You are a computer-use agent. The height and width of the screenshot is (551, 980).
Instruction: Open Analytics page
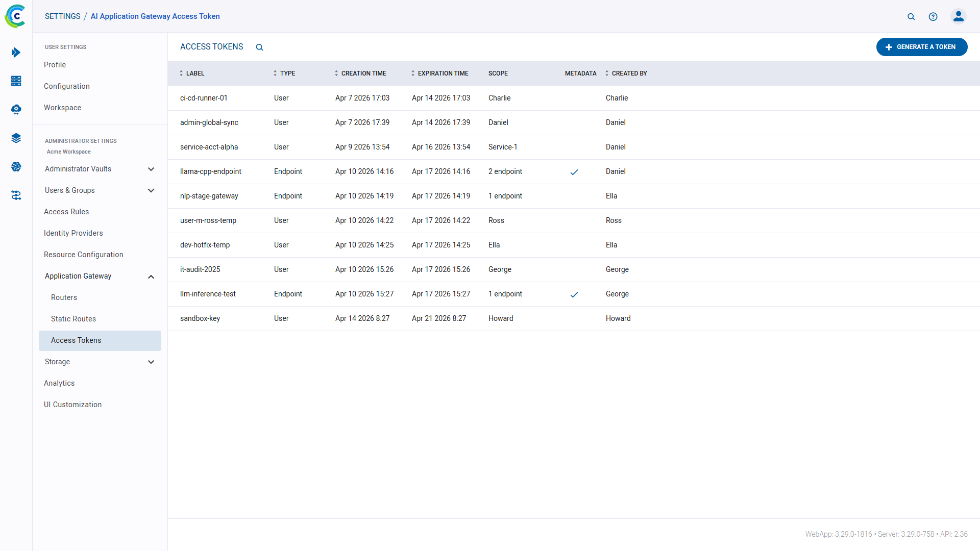pyautogui.click(x=59, y=383)
